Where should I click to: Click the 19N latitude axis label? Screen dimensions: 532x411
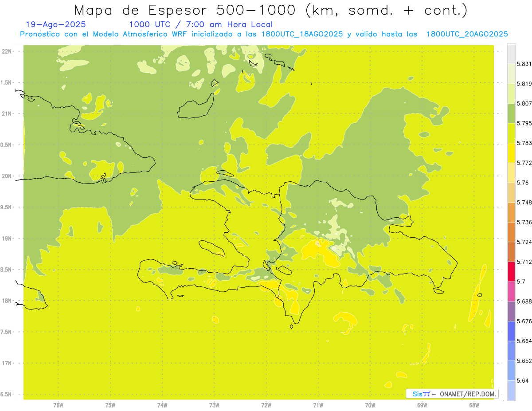(6, 239)
